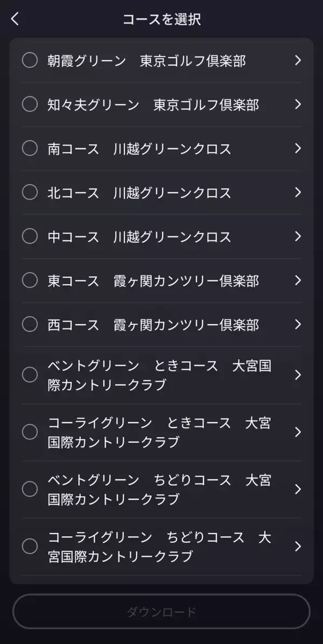Choose the 北コース 川越グリーンクロス radio option
The height and width of the screenshot is (644, 323).
(x=30, y=192)
